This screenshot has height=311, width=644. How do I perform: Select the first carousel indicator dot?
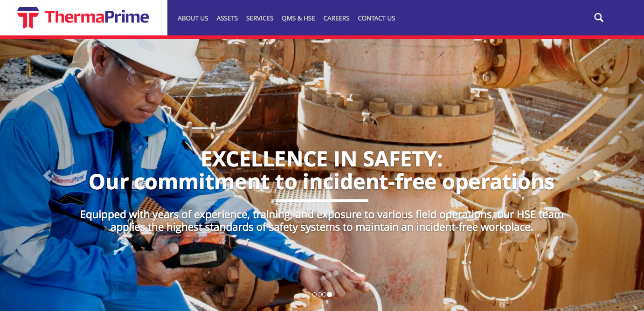(314, 294)
